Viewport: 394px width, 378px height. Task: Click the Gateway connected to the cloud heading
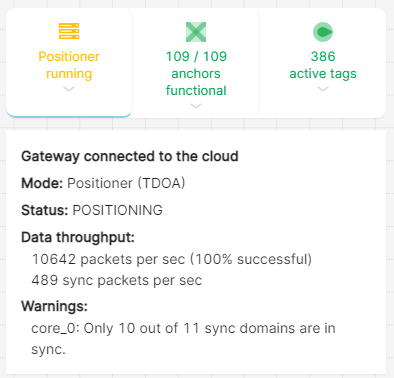coord(130,156)
